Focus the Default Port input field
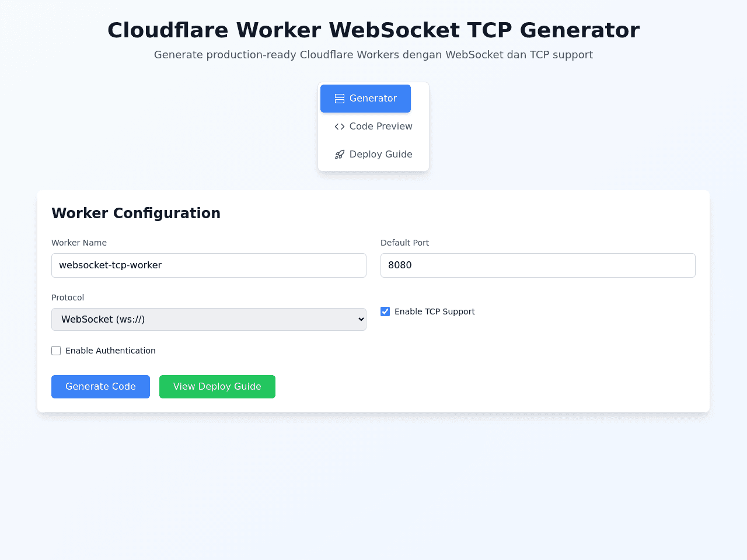747x560 pixels. coord(538,265)
